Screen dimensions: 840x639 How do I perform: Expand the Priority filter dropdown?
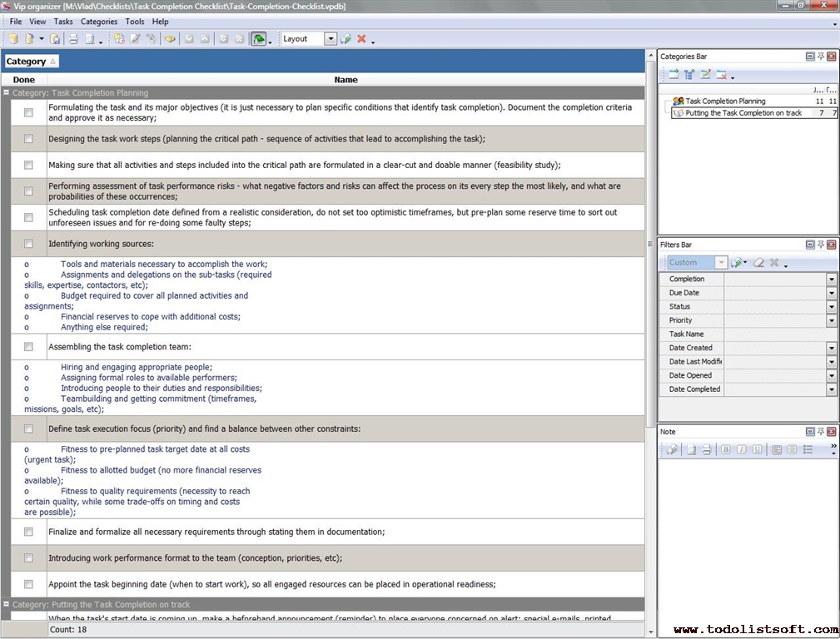831,320
